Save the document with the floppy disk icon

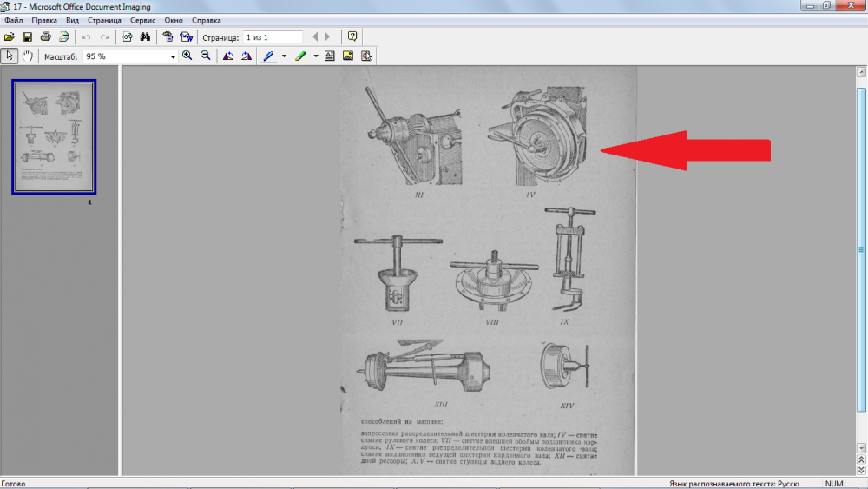pos(27,36)
